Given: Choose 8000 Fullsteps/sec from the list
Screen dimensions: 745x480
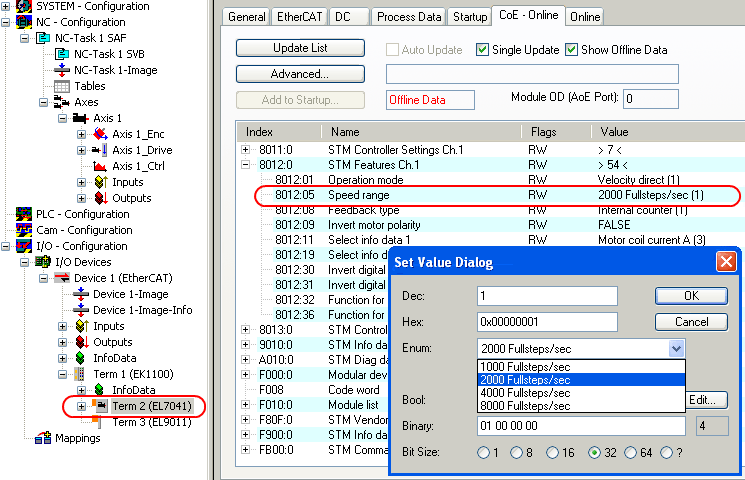Looking at the screenshot, I should tap(581, 406).
